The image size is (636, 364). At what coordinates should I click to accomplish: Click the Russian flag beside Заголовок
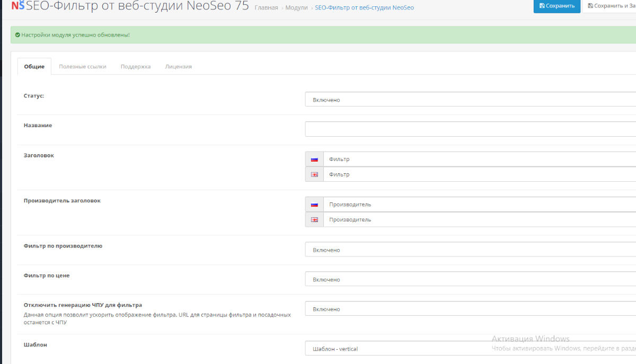pos(314,159)
